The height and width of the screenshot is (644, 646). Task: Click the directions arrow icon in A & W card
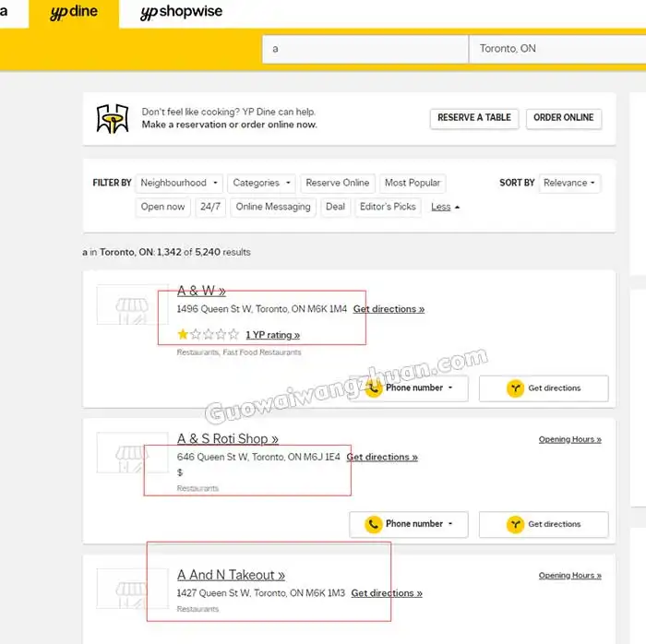pyautogui.click(x=515, y=388)
